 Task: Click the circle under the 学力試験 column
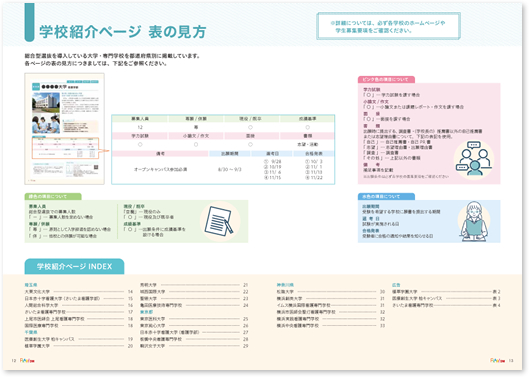(x=140, y=144)
